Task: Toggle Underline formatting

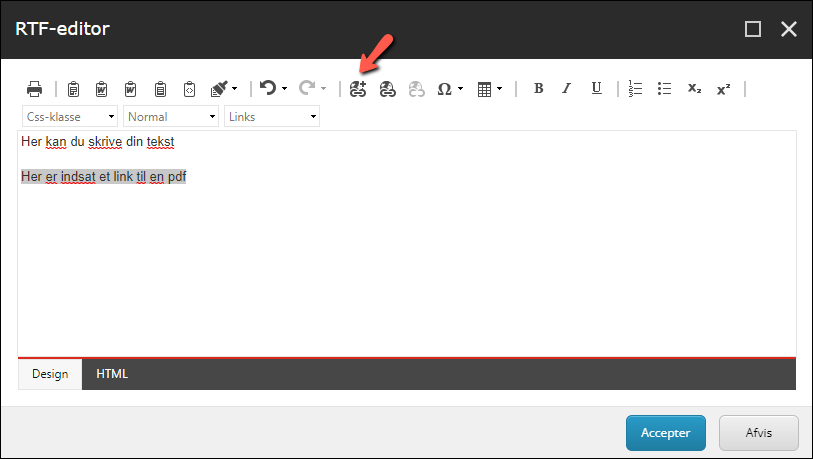Action: 596,89
